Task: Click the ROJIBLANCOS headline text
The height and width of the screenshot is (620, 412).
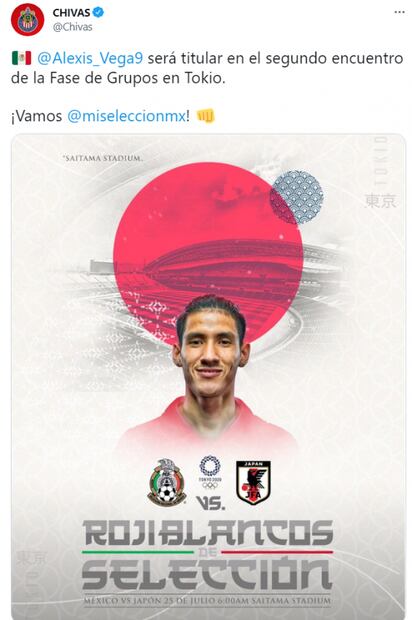Action: tap(208, 533)
